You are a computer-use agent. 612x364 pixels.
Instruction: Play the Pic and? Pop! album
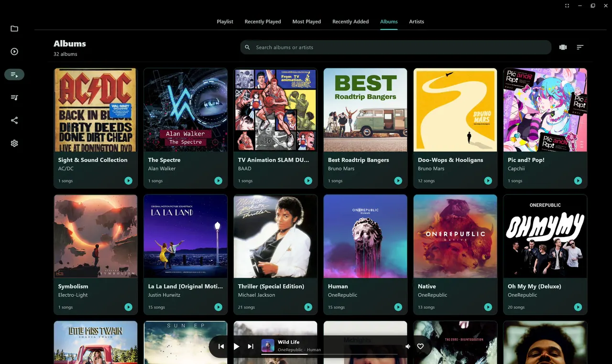click(x=578, y=181)
